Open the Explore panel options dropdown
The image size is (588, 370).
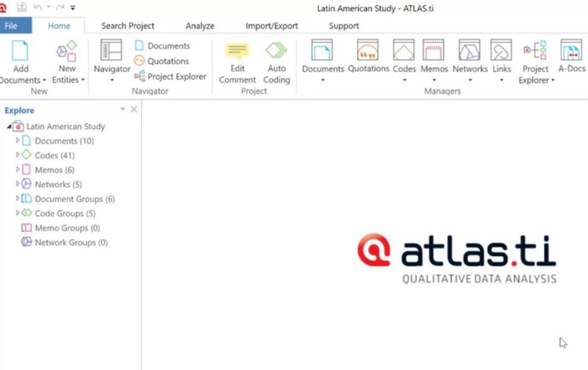click(x=122, y=109)
